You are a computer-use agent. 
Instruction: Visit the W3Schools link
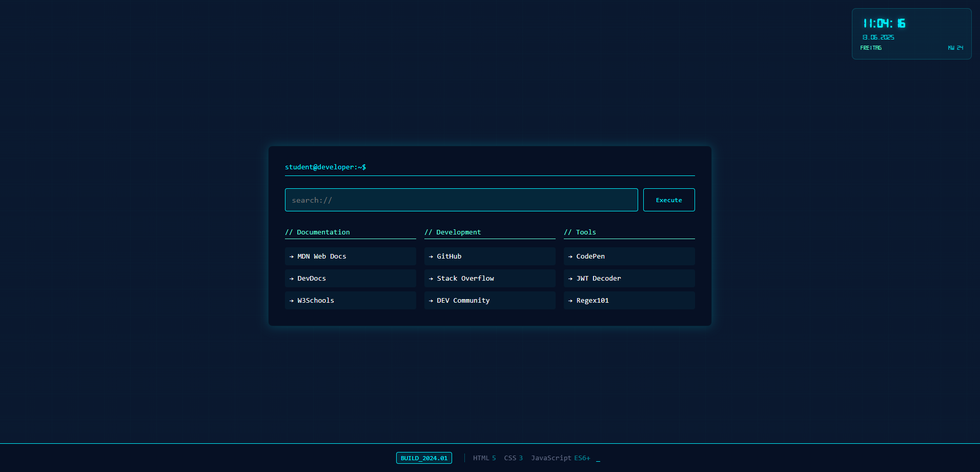click(x=351, y=301)
